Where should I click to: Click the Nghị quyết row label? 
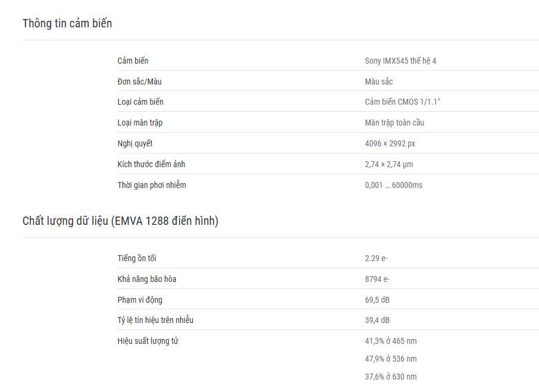coord(134,143)
